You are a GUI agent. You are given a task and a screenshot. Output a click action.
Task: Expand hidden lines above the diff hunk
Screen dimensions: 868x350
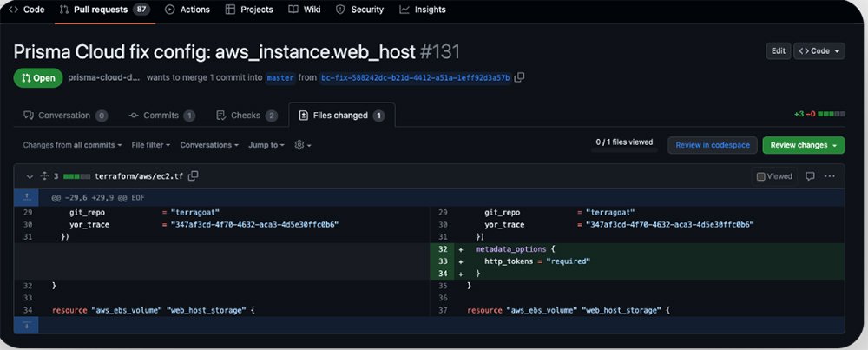point(26,198)
